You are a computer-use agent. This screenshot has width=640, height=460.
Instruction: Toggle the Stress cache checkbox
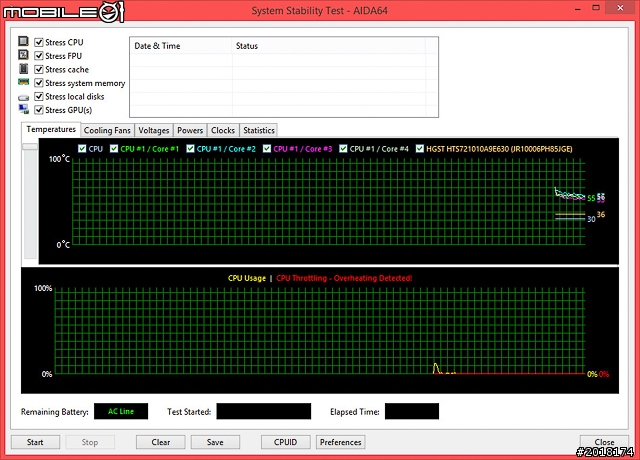tap(39, 69)
